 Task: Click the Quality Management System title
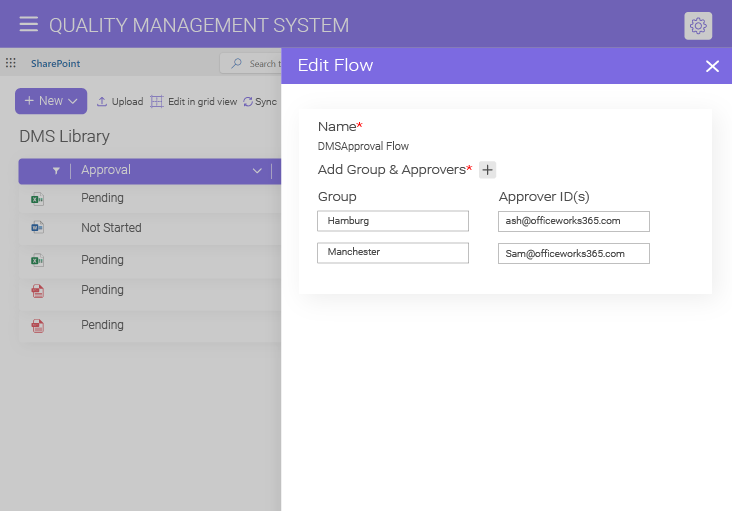click(199, 25)
